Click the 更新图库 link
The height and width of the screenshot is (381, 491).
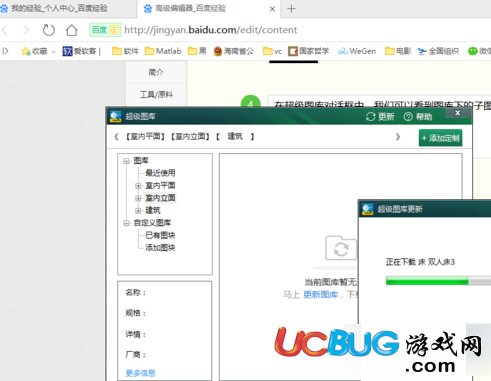(x=320, y=295)
